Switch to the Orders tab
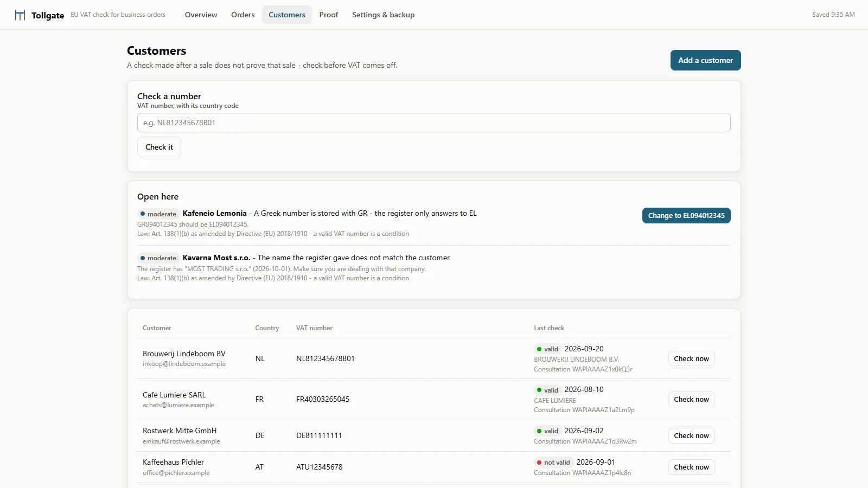868x488 pixels. point(243,15)
